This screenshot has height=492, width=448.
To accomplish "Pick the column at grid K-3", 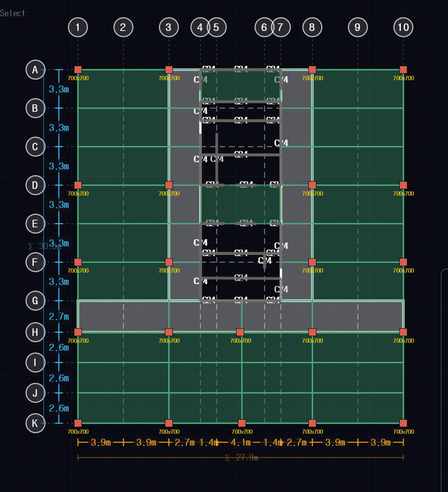I will pyautogui.click(x=169, y=423).
